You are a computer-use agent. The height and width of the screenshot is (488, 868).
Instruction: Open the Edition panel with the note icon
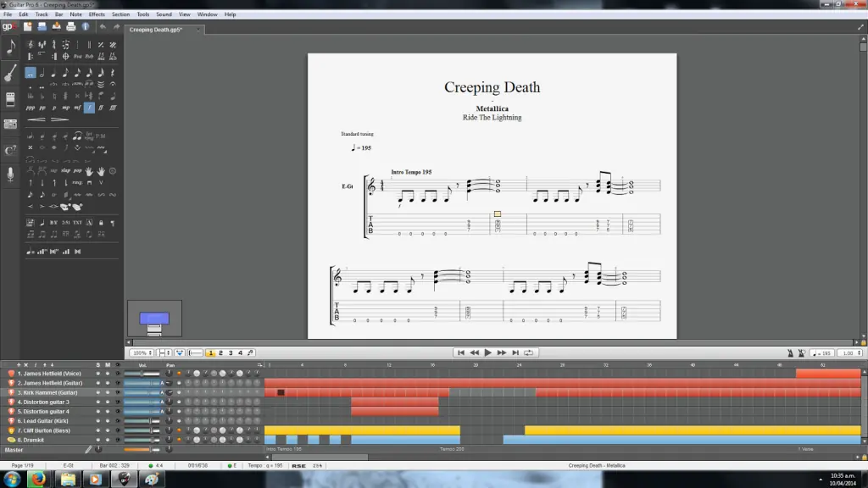click(x=10, y=47)
